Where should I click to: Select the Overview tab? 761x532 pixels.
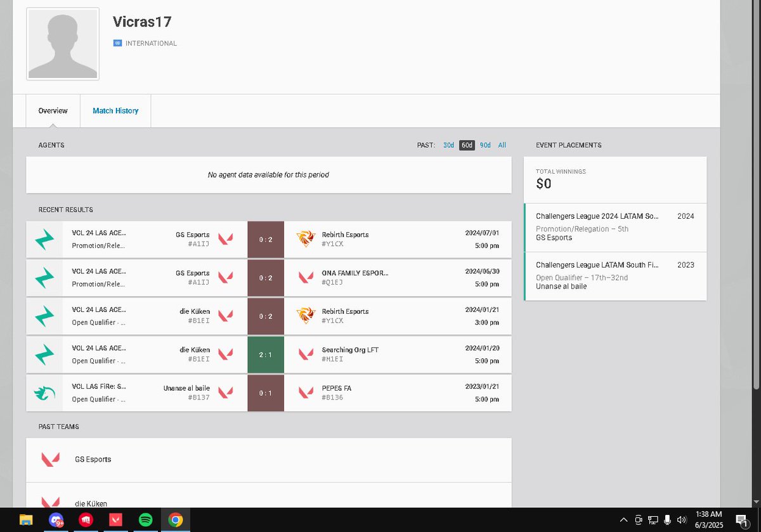pos(53,111)
